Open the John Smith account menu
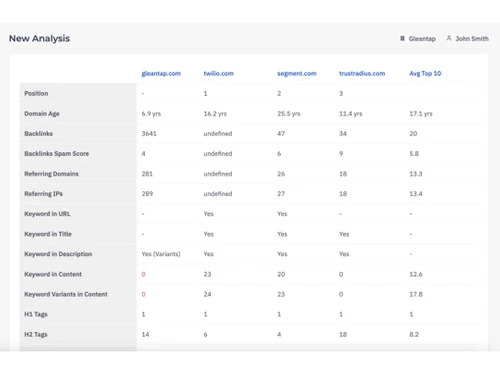 [472, 39]
